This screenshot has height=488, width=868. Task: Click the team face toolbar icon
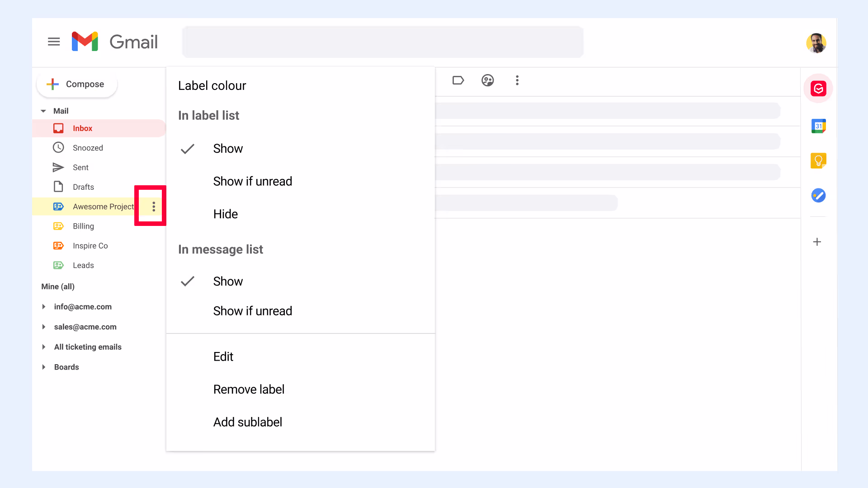(x=487, y=80)
